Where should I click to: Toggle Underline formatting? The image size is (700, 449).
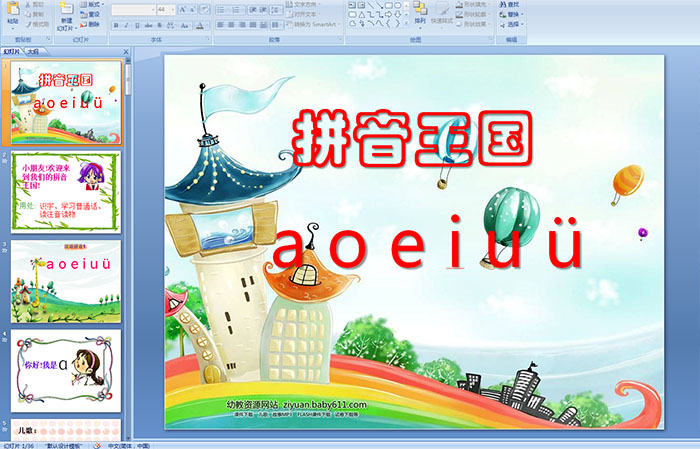point(137,25)
